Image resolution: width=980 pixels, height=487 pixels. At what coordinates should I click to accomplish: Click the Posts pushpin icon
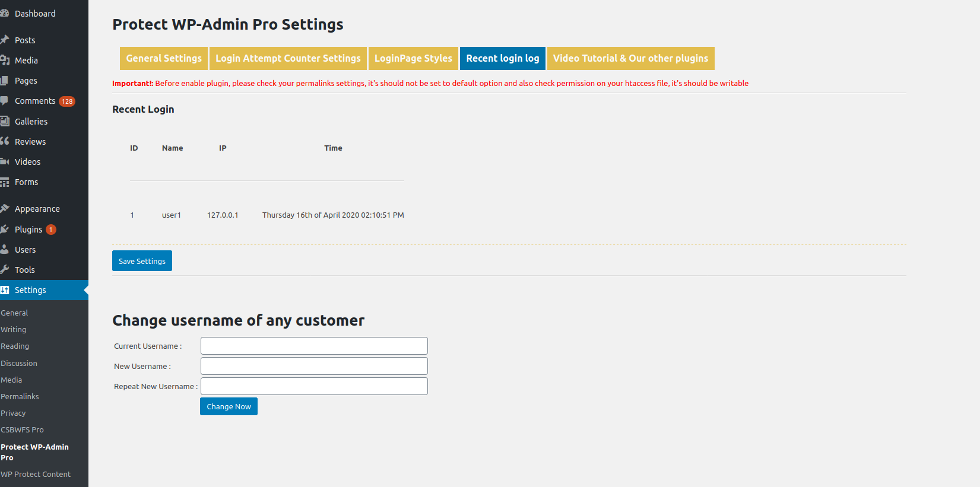point(4,40)
